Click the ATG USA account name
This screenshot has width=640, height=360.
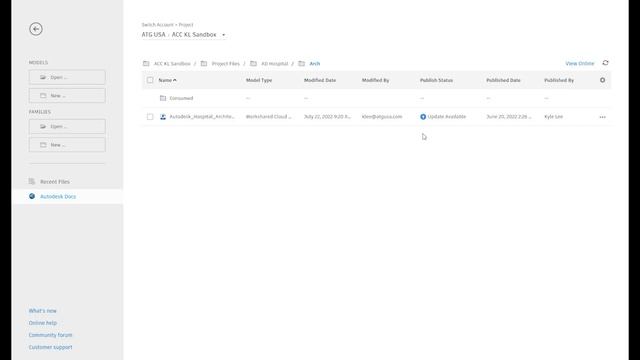[153, 35]
